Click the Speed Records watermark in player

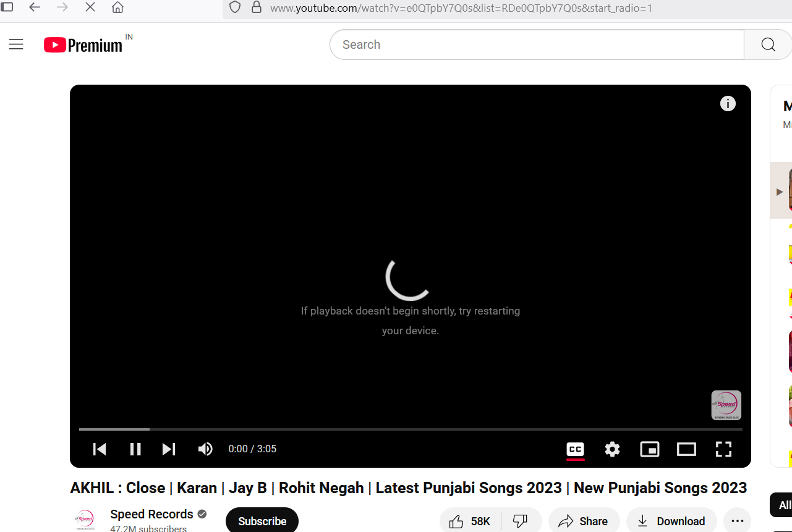click(726, 405)
